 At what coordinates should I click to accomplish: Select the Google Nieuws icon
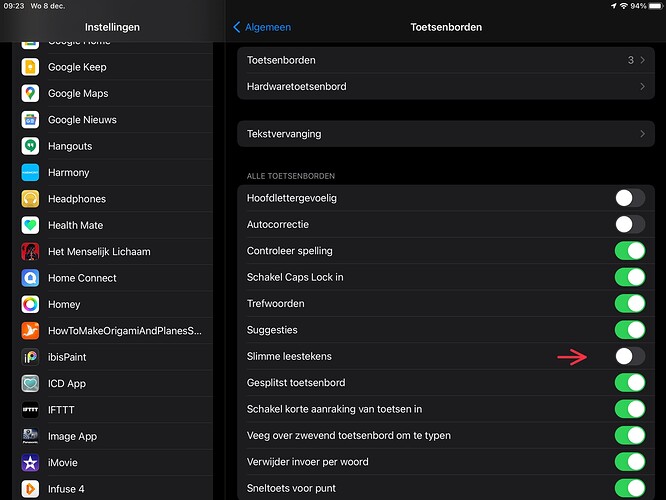click(30, 120)
